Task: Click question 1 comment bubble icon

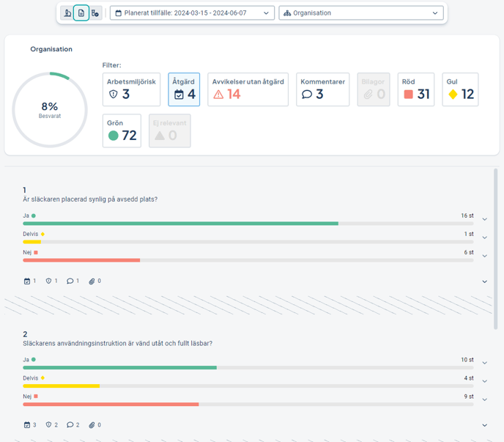Action: [70, 281]
